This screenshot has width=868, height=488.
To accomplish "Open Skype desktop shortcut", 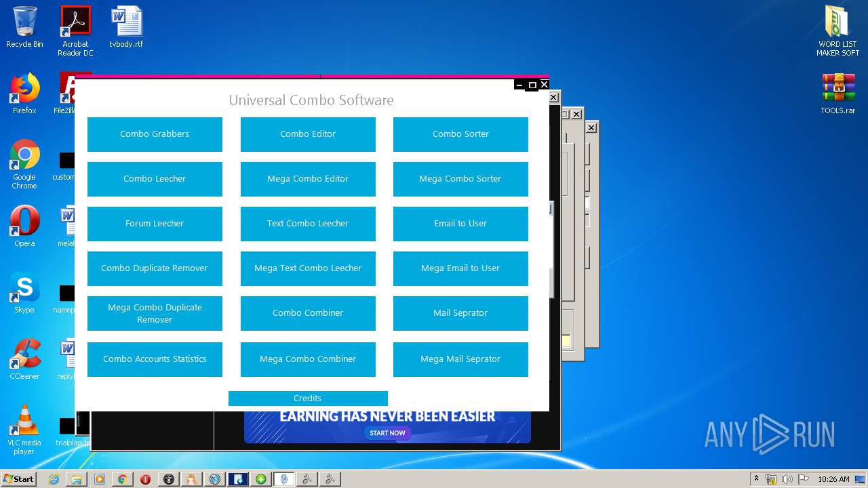I will pyautogui.click(x=24, y=293).
